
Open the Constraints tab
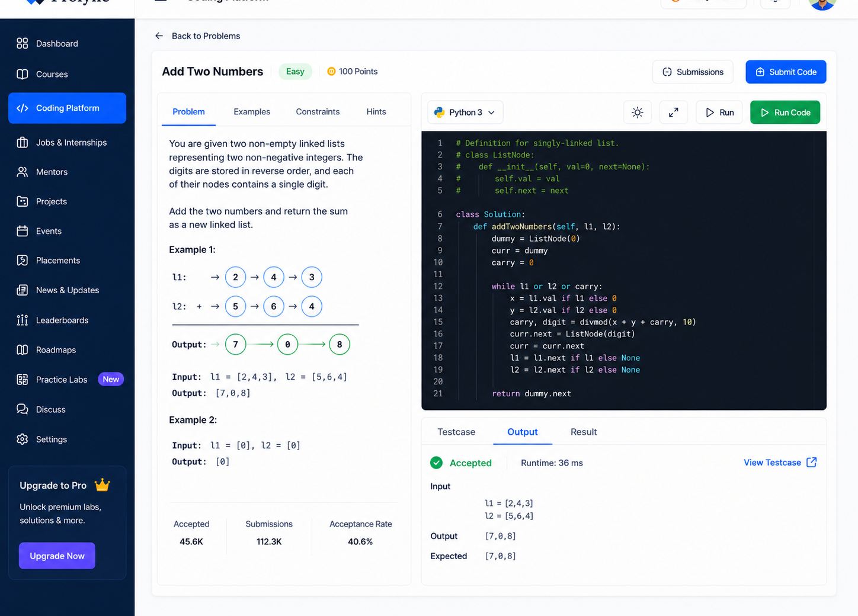tap(318, 111)
